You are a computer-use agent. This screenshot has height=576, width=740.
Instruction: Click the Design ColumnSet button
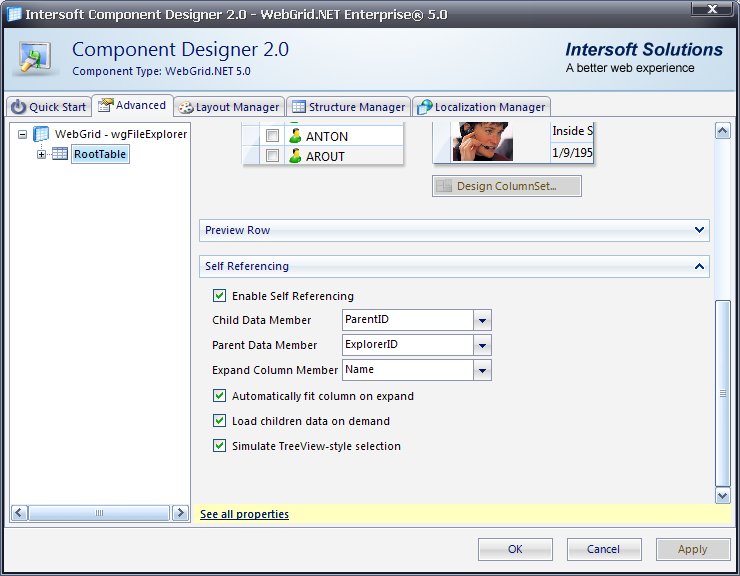click(506, 186)
